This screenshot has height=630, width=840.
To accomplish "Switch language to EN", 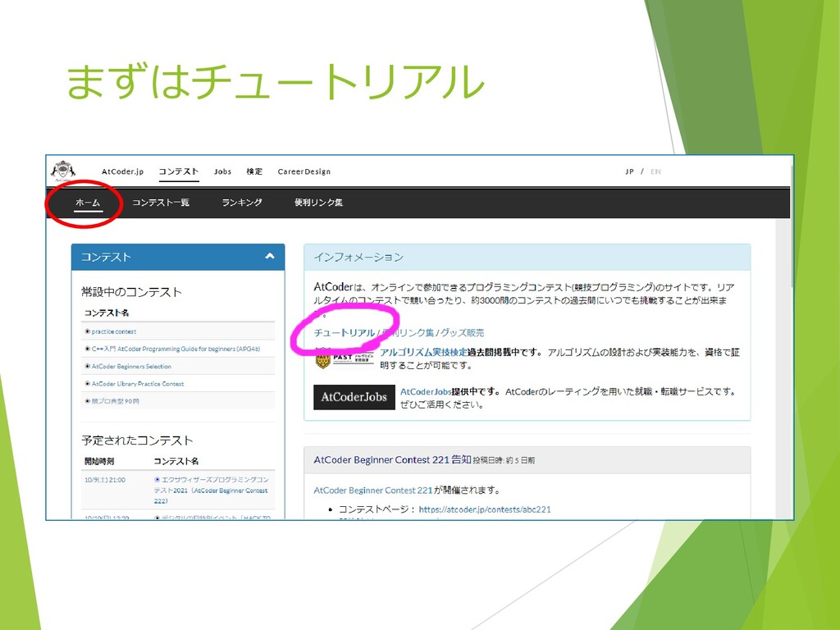I will pos(655,171).
